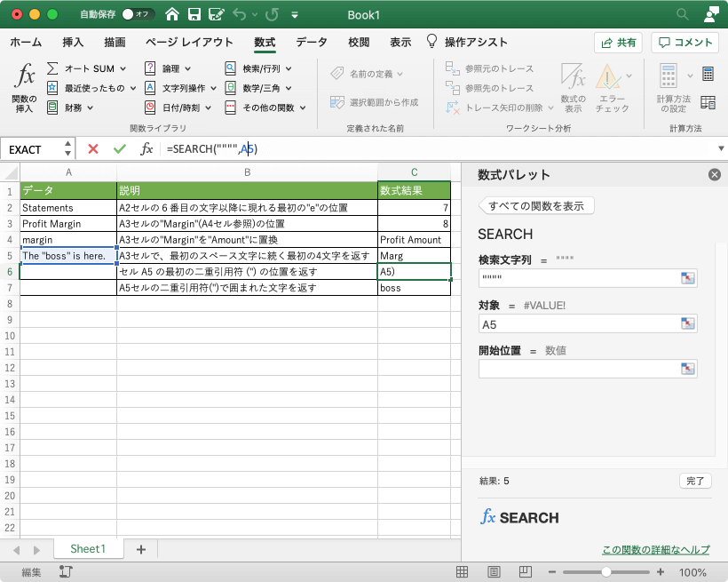Click zoom out minus button
The width and height of the screenshot is (728, 582).
pyautogui.click(x=552, y=571)
